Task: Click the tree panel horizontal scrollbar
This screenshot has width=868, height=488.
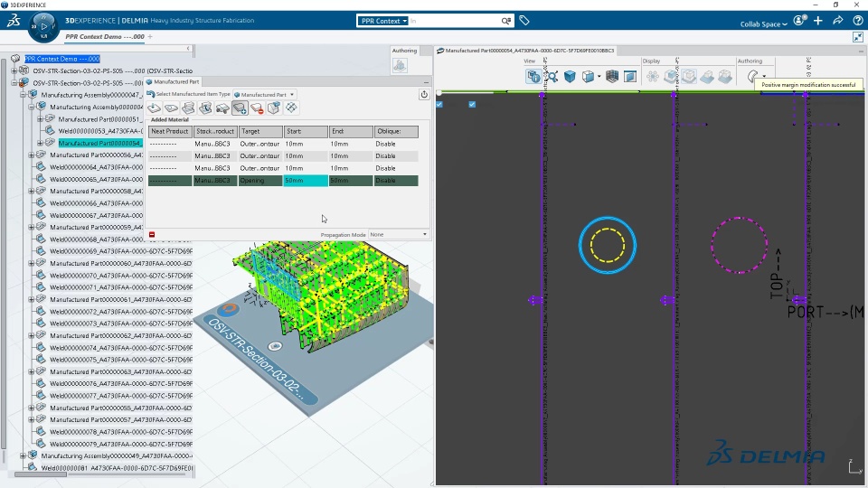Action: 41,474
